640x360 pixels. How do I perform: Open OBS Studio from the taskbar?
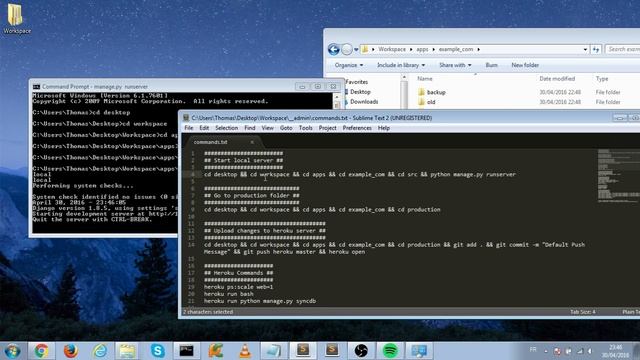pos(361,351)
